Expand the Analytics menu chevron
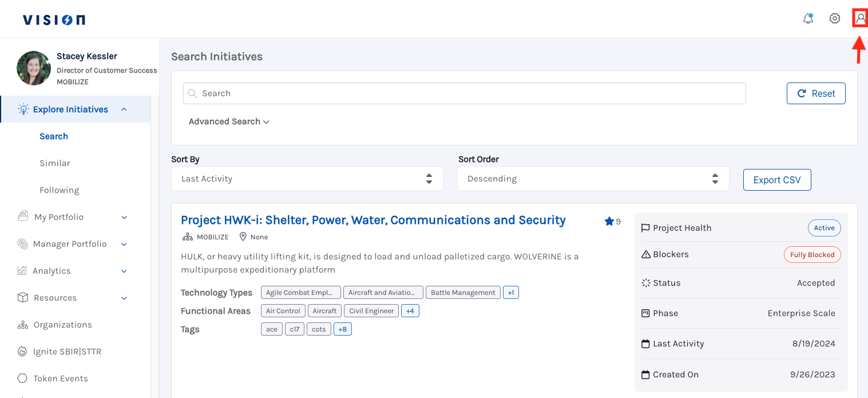The width and height of the screenshot is (868, 398). coord(124,271)
